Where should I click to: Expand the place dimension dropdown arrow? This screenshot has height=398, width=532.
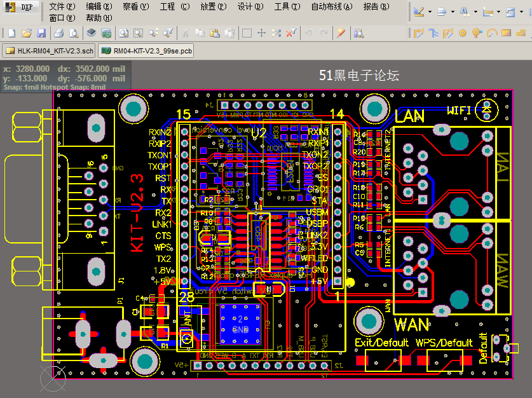tap(498, 12)
